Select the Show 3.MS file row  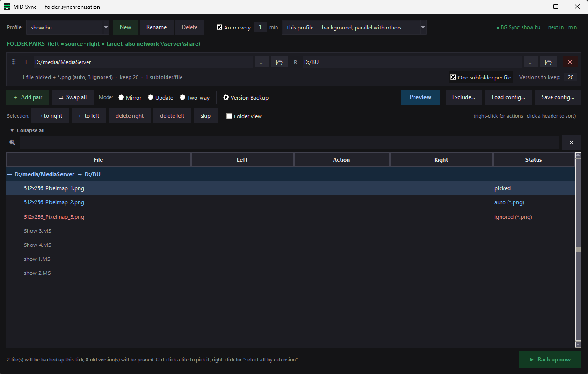290,231
